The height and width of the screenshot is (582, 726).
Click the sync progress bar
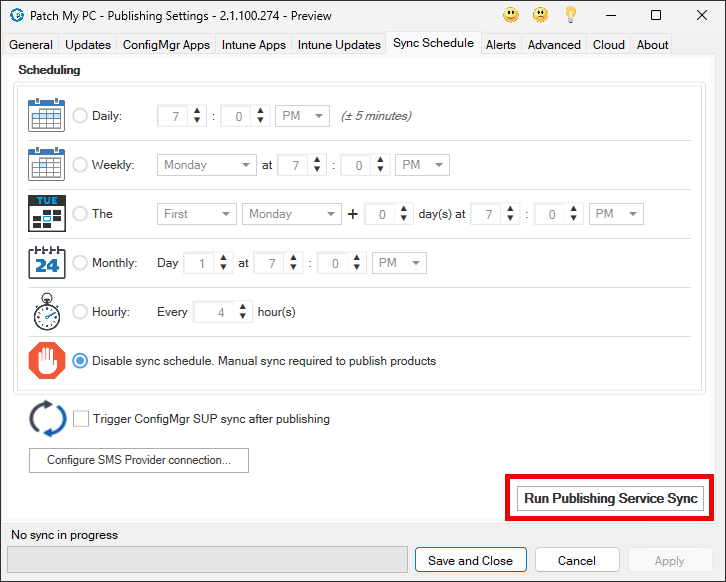tap(207, 559)
